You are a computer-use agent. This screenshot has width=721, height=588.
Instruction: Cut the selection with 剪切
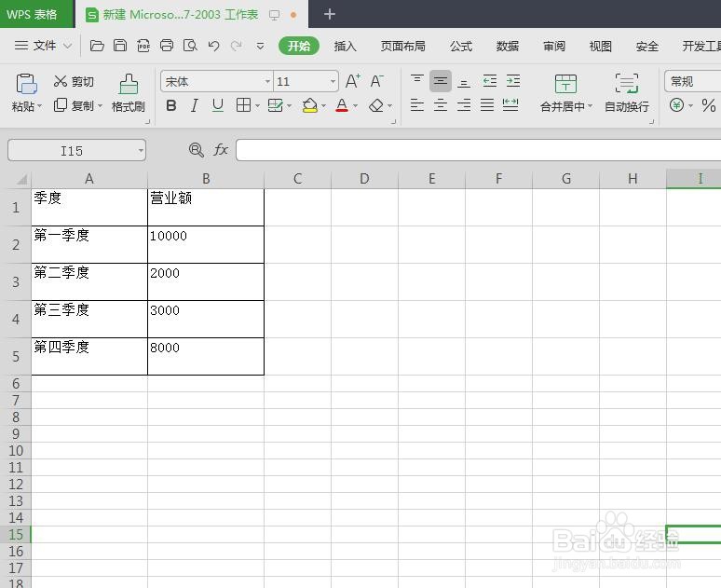74,81
